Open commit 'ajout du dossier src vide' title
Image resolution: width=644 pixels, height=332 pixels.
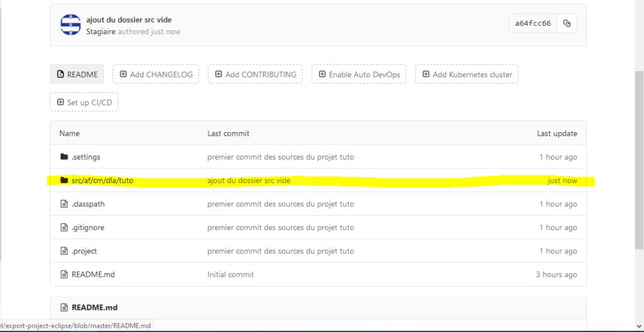(128, 19)
